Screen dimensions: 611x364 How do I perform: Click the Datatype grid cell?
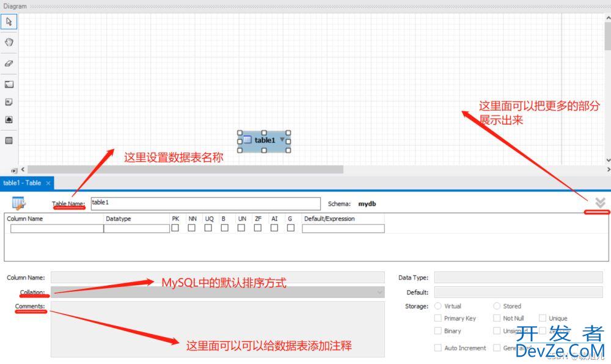pyautogui.click(x=137, y=228)
